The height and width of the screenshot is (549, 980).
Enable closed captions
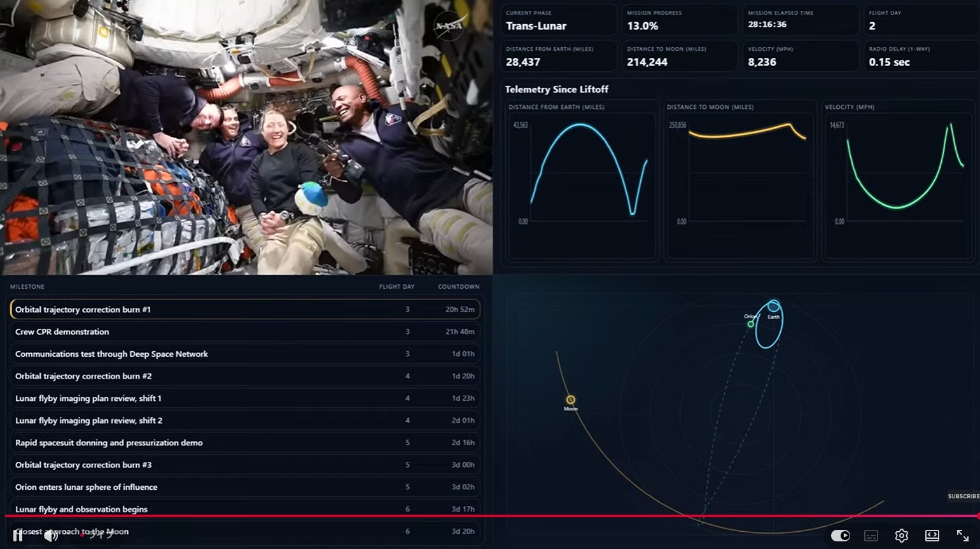(x=871, y=535)
